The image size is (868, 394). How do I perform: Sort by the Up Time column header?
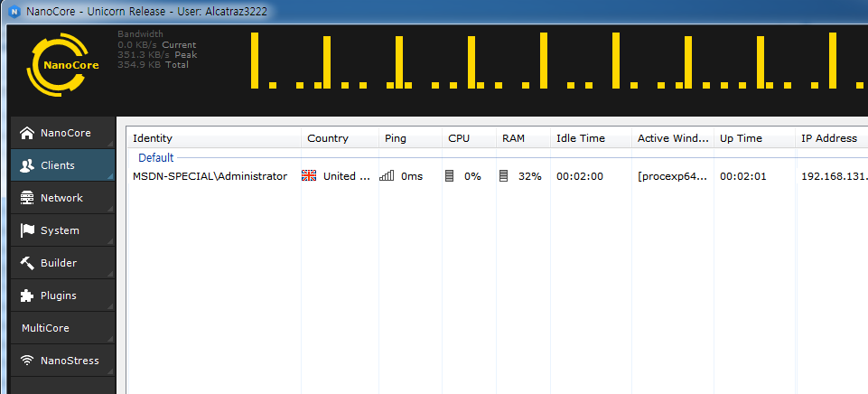pyautogui.click(x=754, y=138)
